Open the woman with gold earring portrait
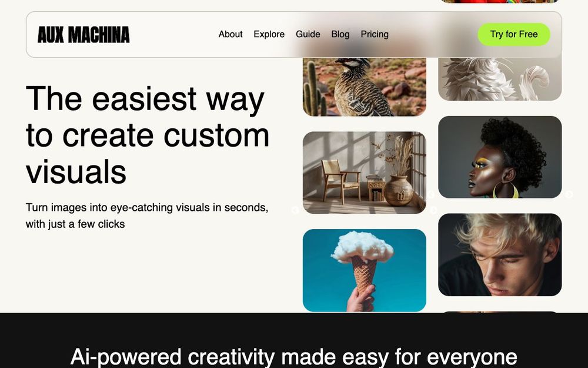This screenshot has width=588, height=368. tap(500, 157)
